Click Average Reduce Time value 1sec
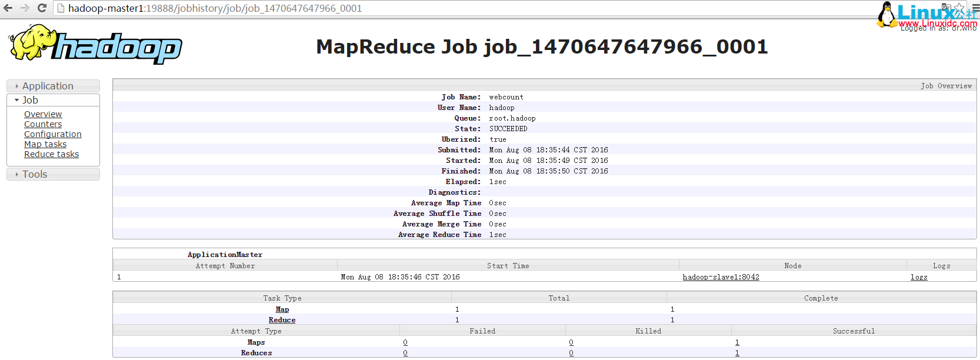The image size is (980, 360). click(x=498, y=235)
